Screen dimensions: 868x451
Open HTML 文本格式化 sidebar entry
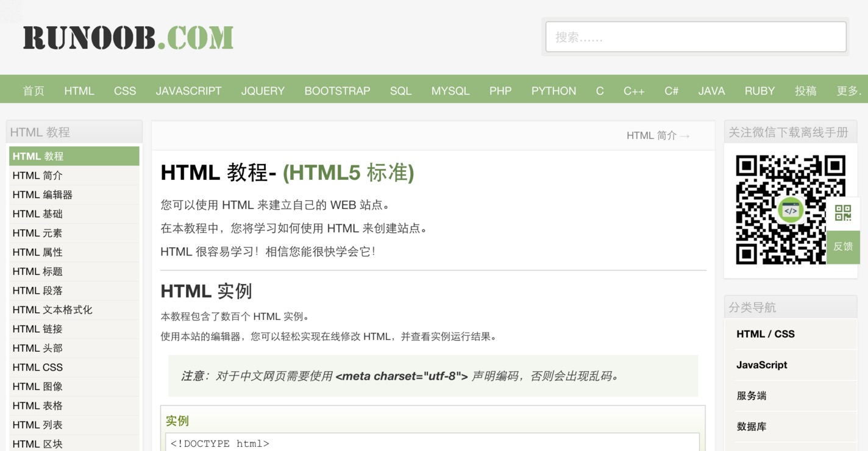click(x=52, y=310)
